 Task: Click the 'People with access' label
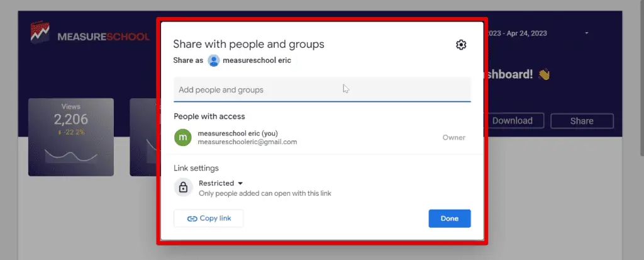tap(209, 116)
